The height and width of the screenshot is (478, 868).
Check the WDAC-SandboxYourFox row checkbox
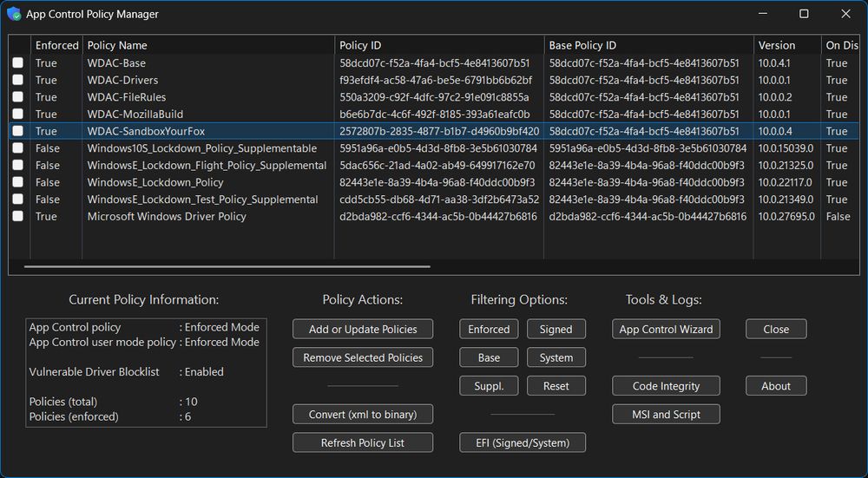coord(17,131)
